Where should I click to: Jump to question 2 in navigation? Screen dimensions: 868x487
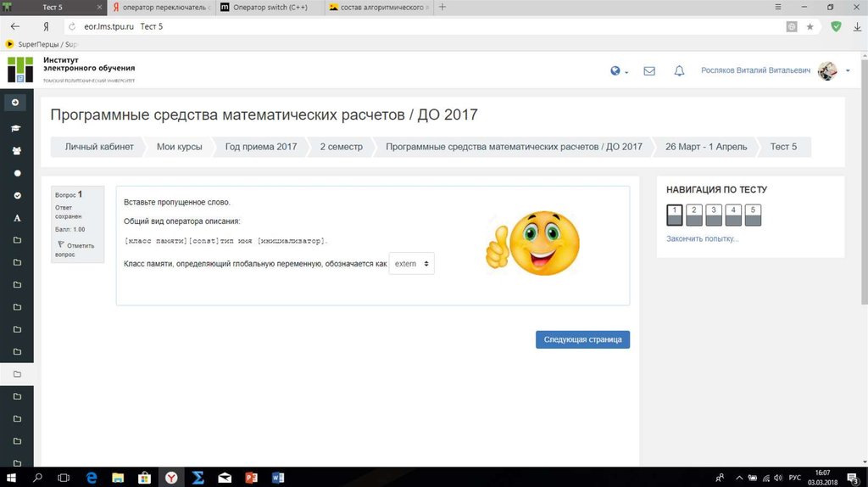point(693,215)
